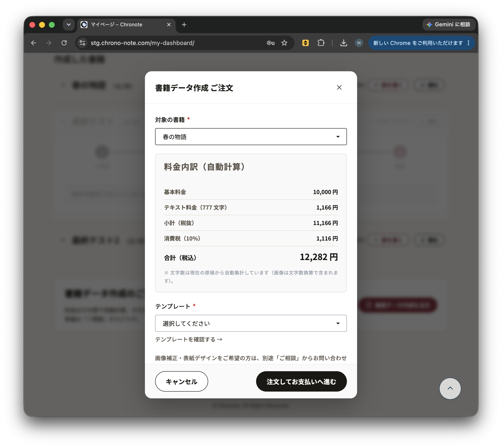The width and height of the screenshot is (502, 448).
Task: Open the Extensions puzzle piece menu
Action: (321, 43)
